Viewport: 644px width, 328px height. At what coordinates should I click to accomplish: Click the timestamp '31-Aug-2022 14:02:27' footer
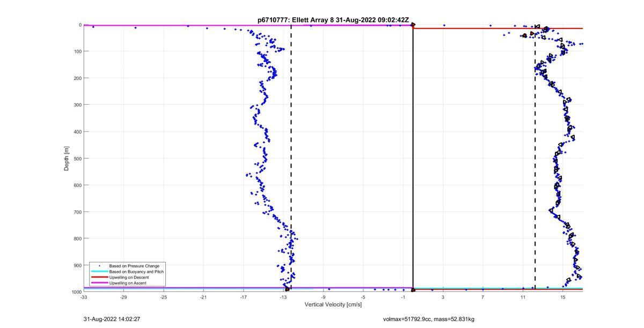(x=112, y=319)
